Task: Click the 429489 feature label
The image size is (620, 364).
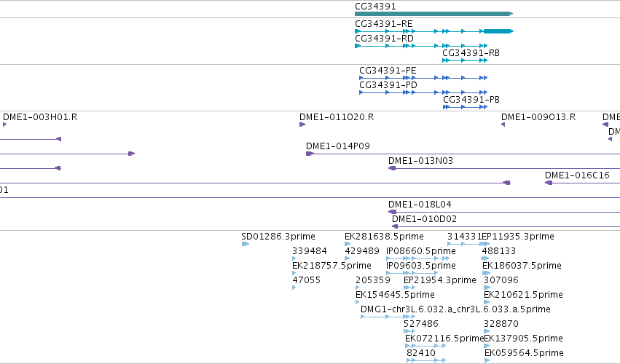Action: [x=362, y=251]
